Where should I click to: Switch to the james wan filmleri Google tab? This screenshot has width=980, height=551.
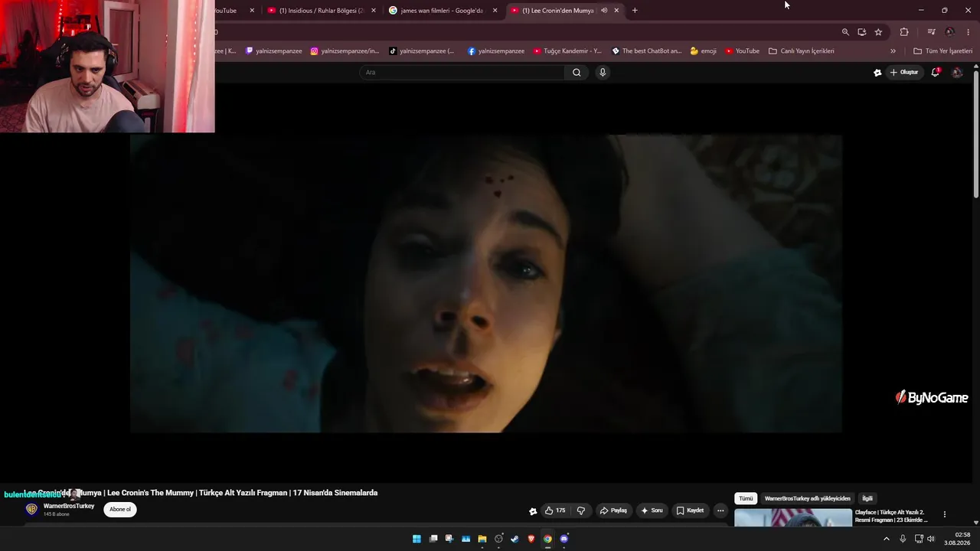pyautogui.click(x=443, y=11)
